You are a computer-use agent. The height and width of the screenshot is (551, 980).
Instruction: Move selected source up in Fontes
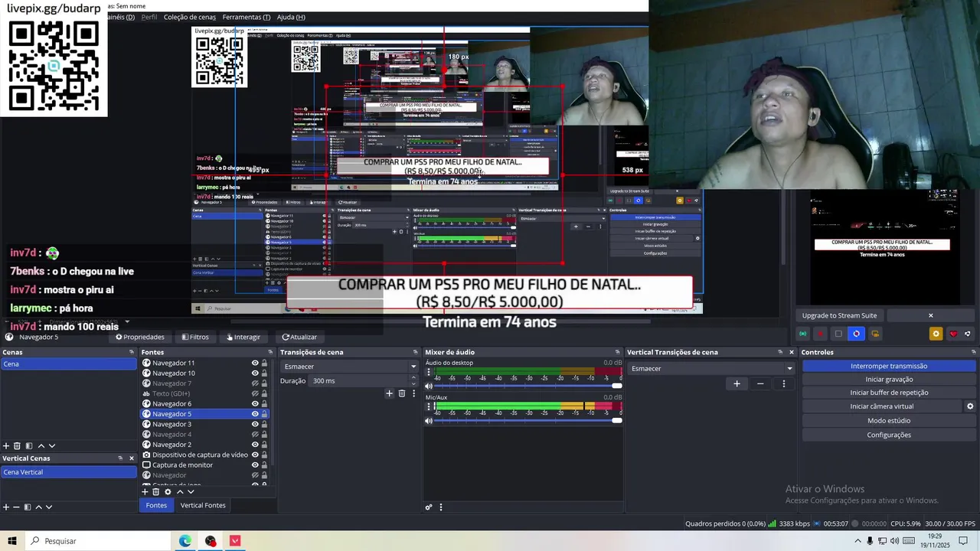(180, 491)
